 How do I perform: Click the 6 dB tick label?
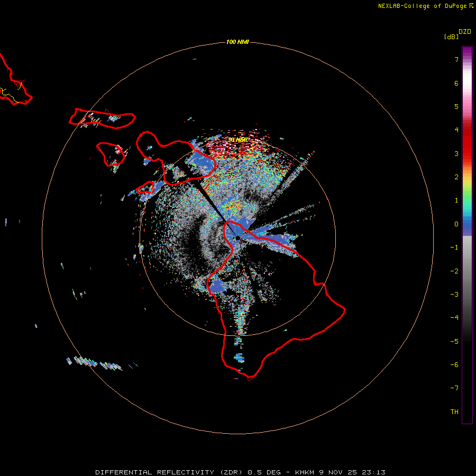tap(456, 83)
